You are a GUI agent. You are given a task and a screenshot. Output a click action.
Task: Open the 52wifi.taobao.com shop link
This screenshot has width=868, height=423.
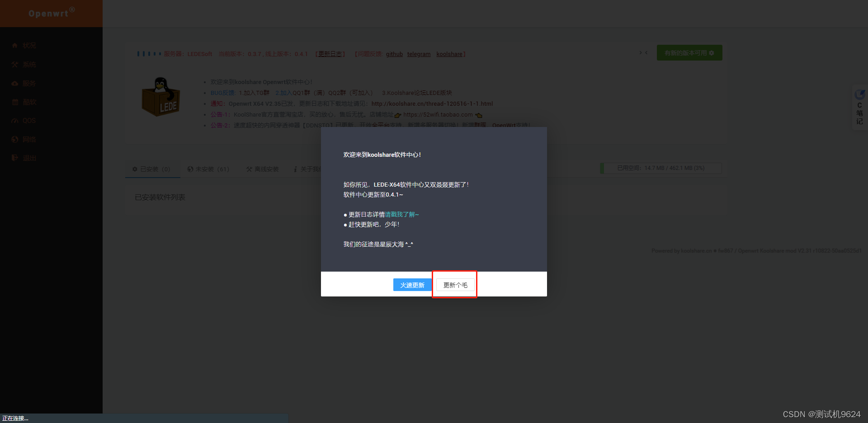[438, 115]
